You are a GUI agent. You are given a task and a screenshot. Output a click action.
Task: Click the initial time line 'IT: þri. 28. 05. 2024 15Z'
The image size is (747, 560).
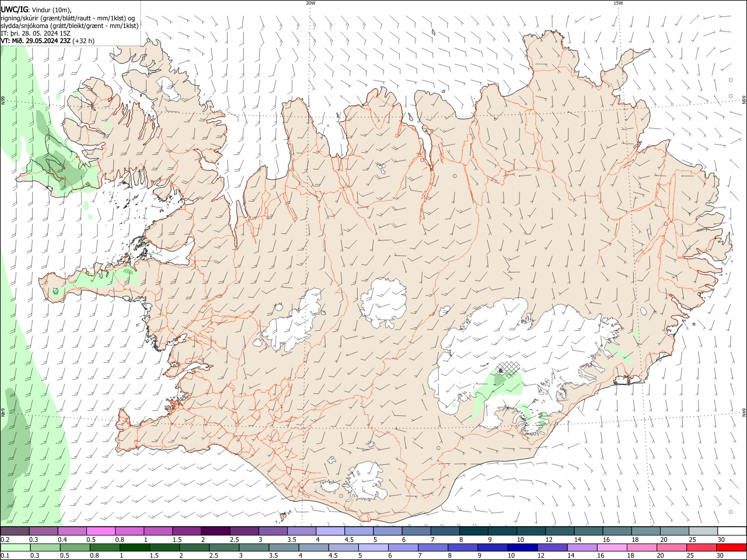(x=36, y=33)
